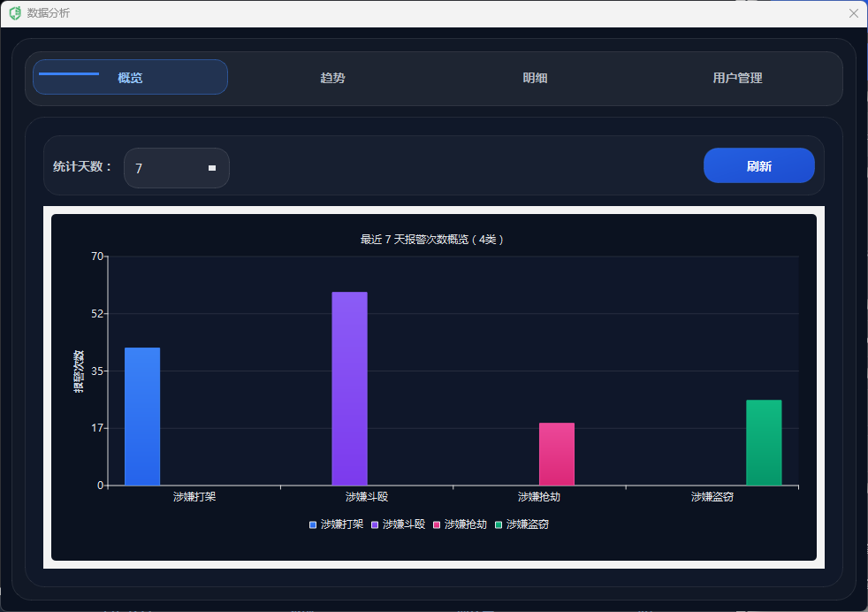Click the green 涉嫌盗窃 legend square
Viewport: 868px width, 612px height.
(x=499, y=524)
